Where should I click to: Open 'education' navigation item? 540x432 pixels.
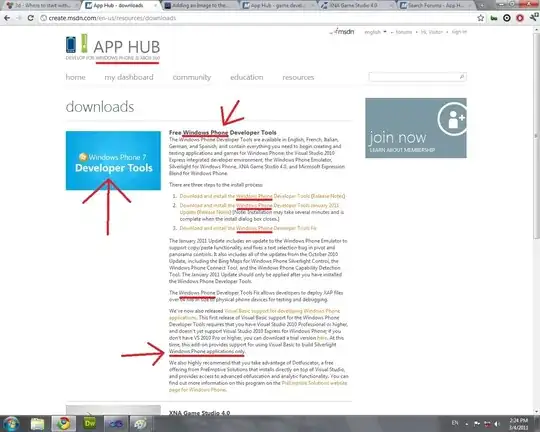tap(247, 77)
